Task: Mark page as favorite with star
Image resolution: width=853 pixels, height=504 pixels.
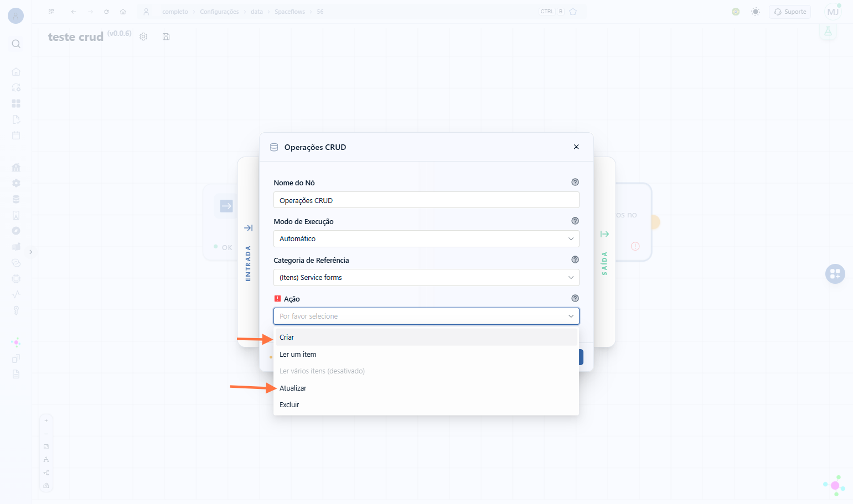Action: coord(573,12)
